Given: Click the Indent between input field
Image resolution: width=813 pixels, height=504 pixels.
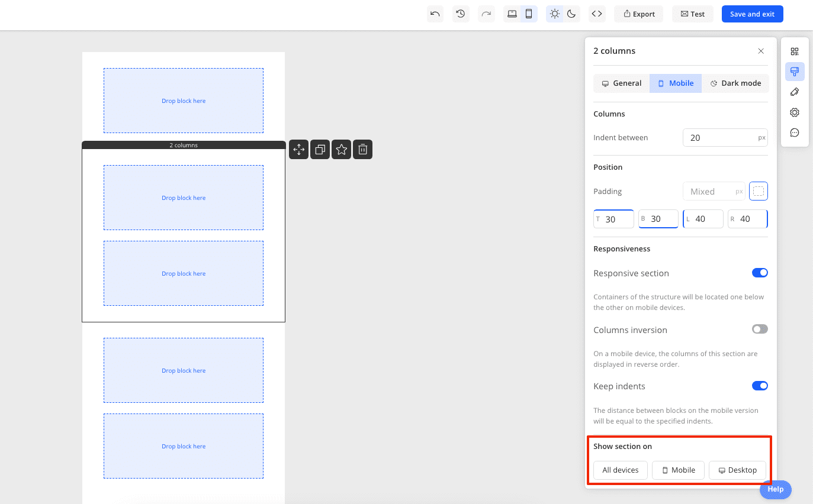Looking at the screenshot, I should (x=725, y=137).
